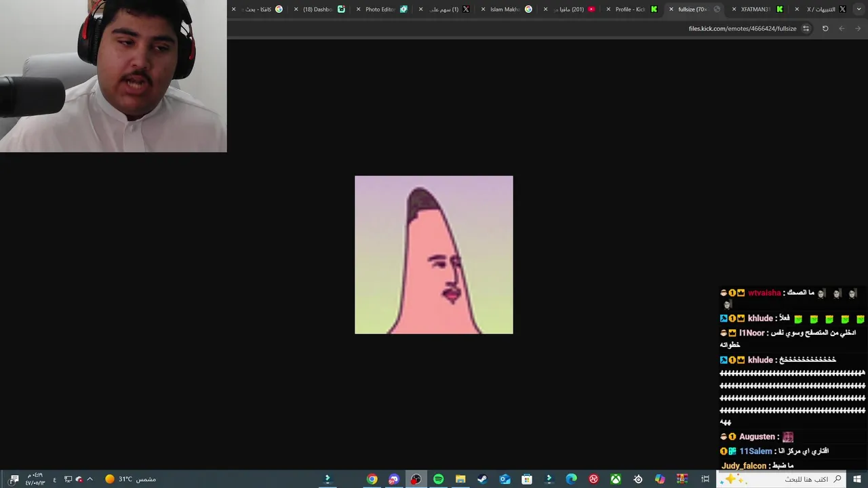Click the webcam overlay of the streamer
The image size is (868, 488).
pos(113,76)
